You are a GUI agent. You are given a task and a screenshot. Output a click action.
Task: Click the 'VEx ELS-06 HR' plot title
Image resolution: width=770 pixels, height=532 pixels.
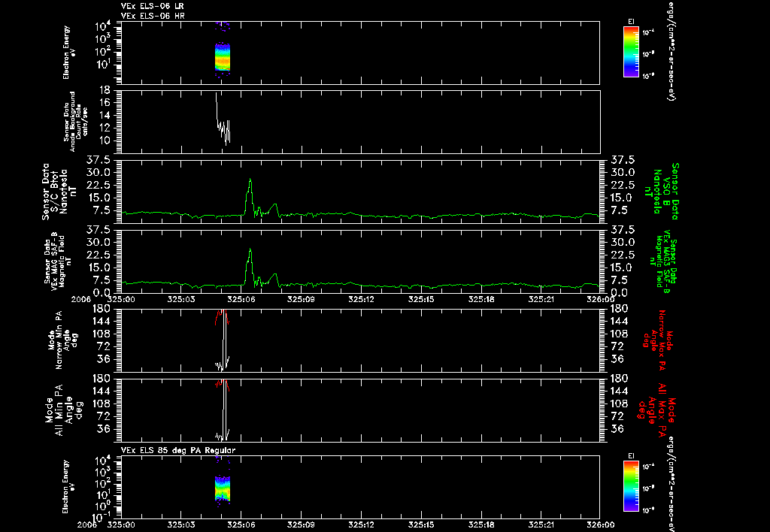point(153,17)
